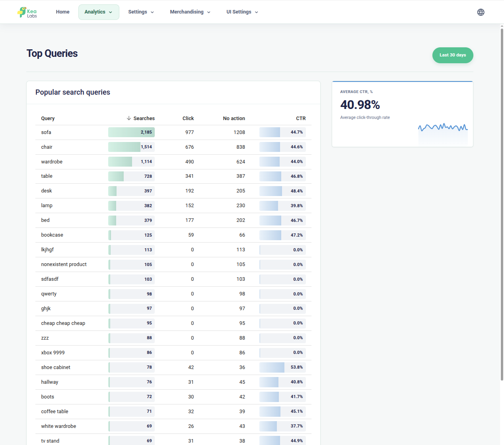
Task: Sort the table by CTR column
Action: tap(301, 119)
